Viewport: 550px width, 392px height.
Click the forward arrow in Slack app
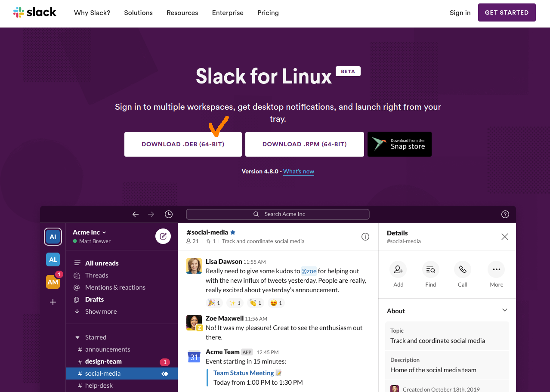pos(151,214)
